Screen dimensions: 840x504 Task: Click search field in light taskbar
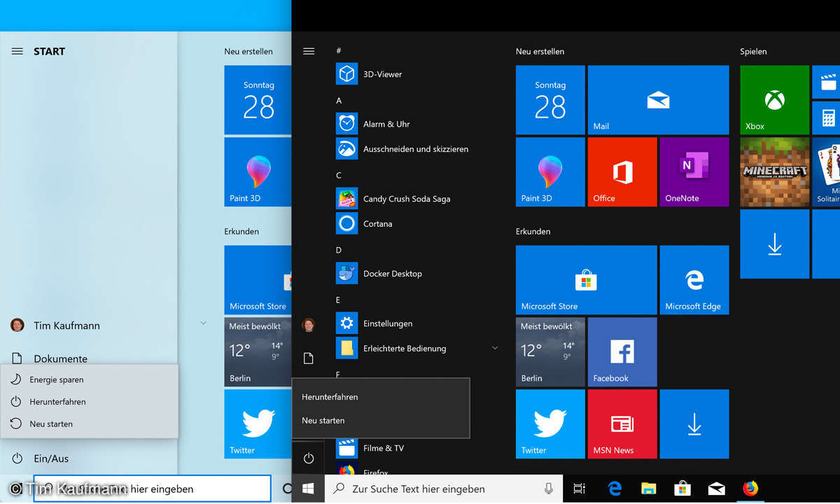tap(152, 489)
